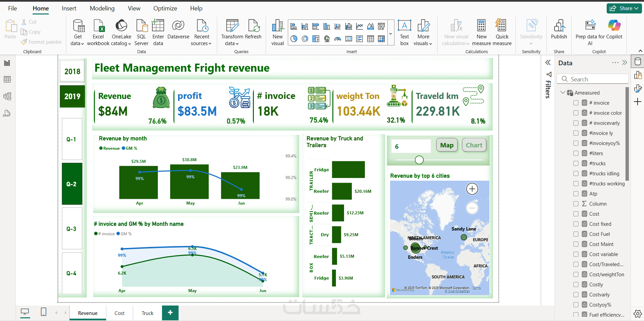The width and height of the screenshot is (644, 321).
Task: Open DAX query view in left sidebar
Action: [x=7, y=113]
